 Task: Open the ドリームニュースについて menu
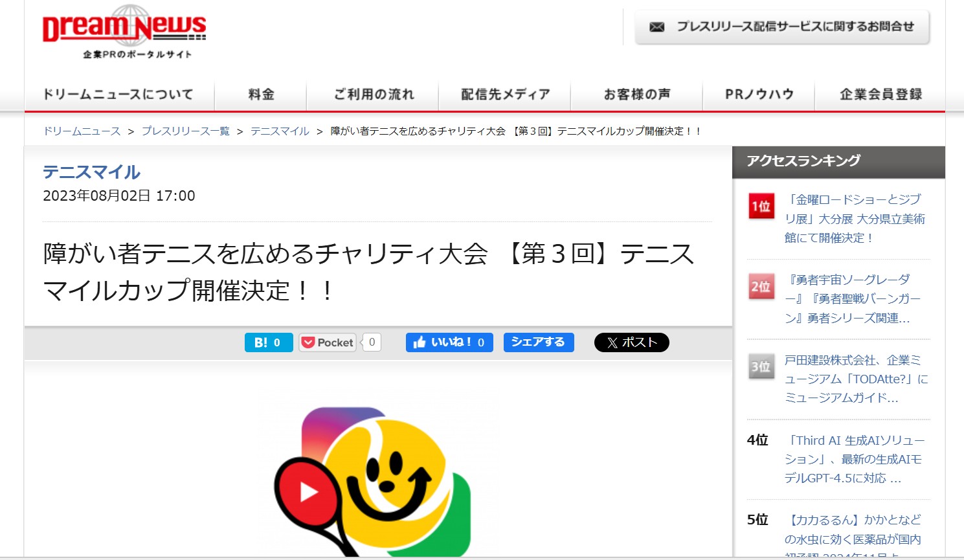click(118, 95)
